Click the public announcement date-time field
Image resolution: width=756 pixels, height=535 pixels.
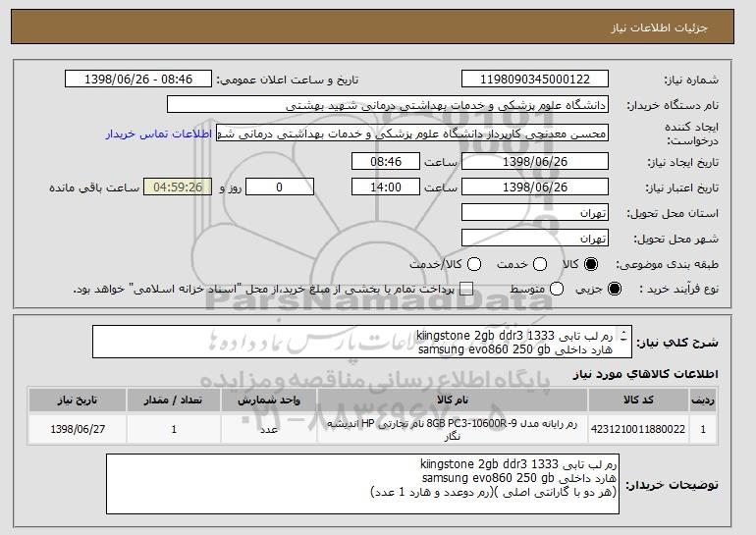(138, 80)
